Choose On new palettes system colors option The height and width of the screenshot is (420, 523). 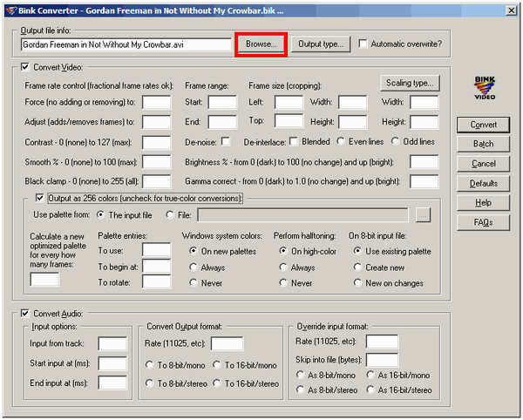[194, 251]
